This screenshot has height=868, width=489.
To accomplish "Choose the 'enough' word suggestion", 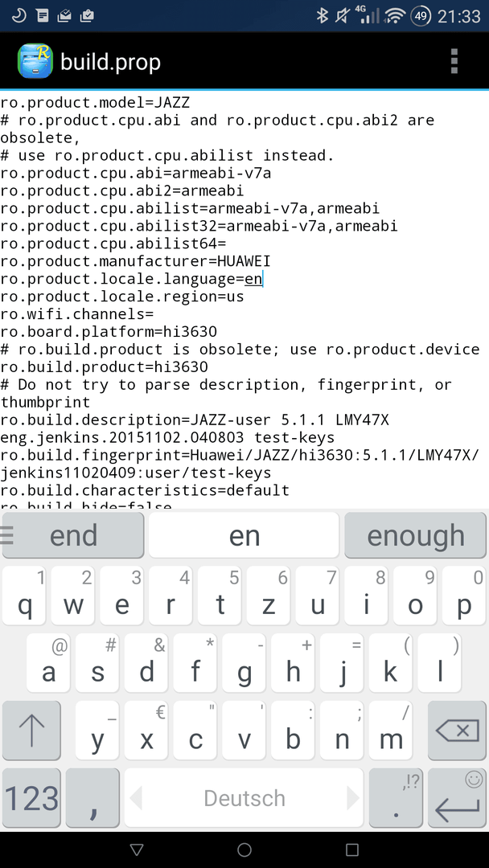I will (415, 534).
